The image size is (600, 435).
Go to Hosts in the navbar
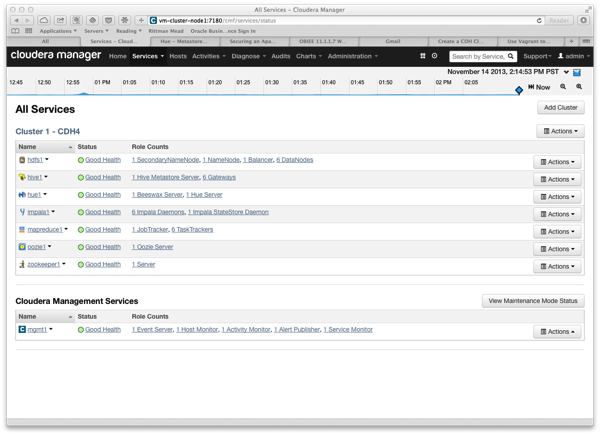point(178,56)
